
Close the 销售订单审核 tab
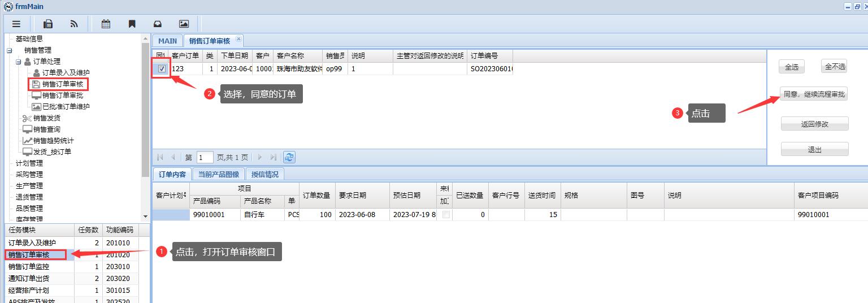pyautogui.click(x=238, y=39)
